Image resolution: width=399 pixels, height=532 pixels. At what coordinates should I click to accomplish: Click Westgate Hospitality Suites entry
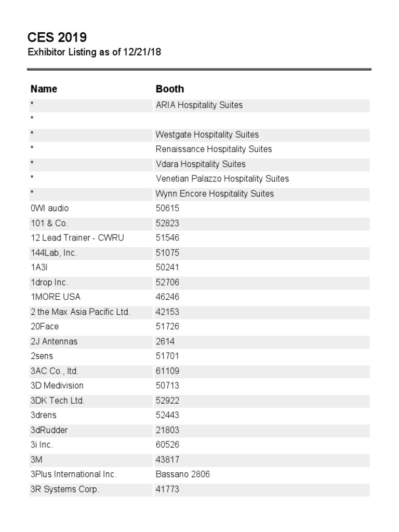click(x=207, y=135)
